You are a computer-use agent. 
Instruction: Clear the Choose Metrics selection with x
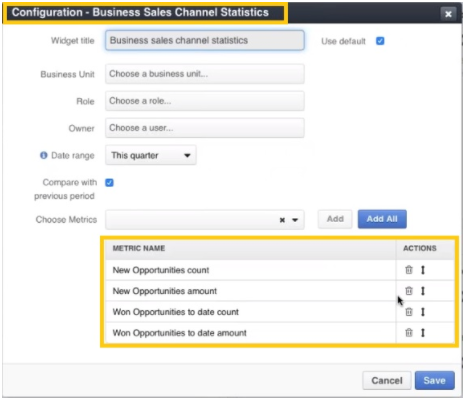pos(282,220)
